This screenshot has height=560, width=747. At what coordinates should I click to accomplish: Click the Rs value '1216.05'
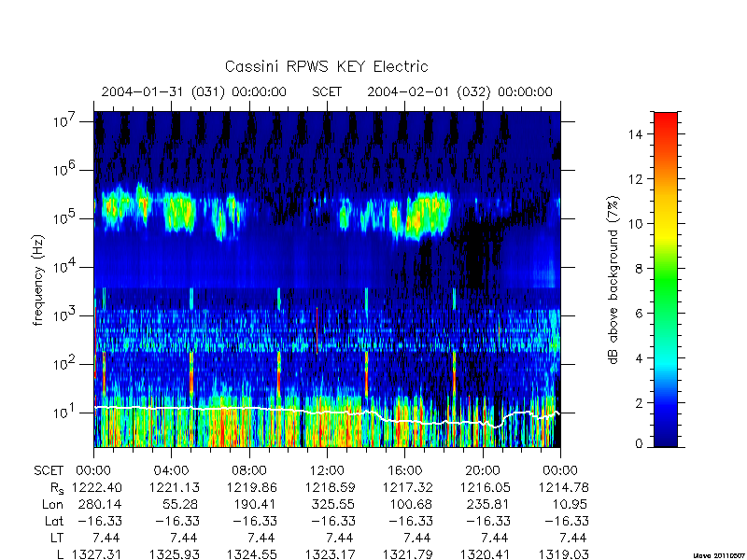(486, 487)
